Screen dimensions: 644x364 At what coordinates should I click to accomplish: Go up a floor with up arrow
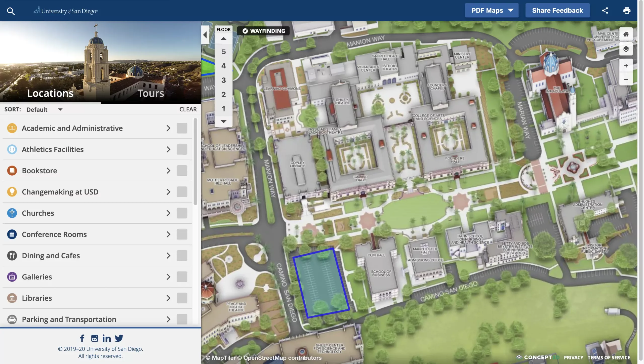(223, 39)
